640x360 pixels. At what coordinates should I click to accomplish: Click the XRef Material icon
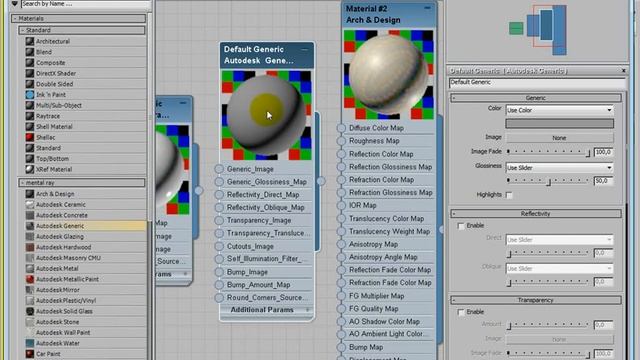click(30, 169)
